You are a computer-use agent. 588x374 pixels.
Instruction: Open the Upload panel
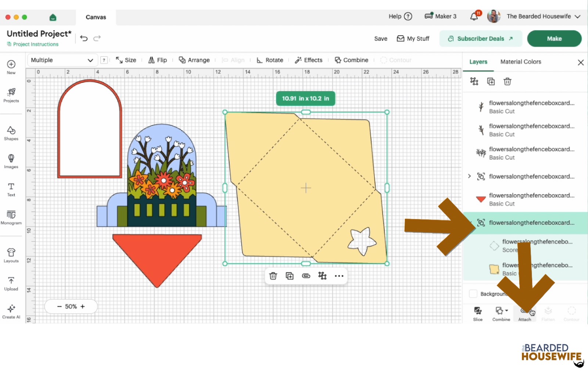[11, 283]
